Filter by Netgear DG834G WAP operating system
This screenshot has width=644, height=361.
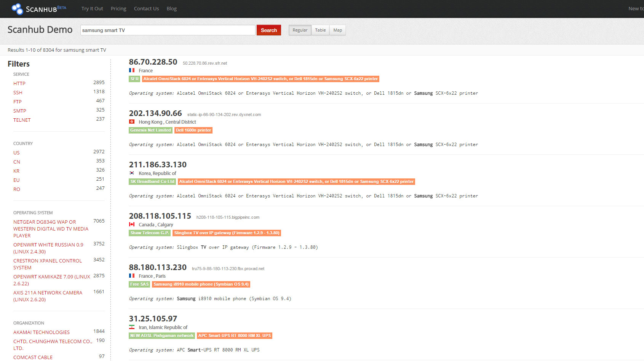click(51, 229)
